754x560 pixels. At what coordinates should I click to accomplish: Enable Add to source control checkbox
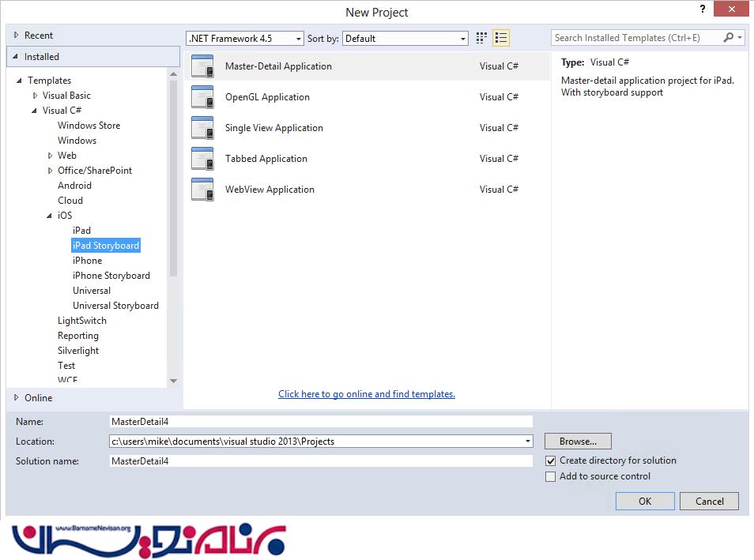(551, 476)
